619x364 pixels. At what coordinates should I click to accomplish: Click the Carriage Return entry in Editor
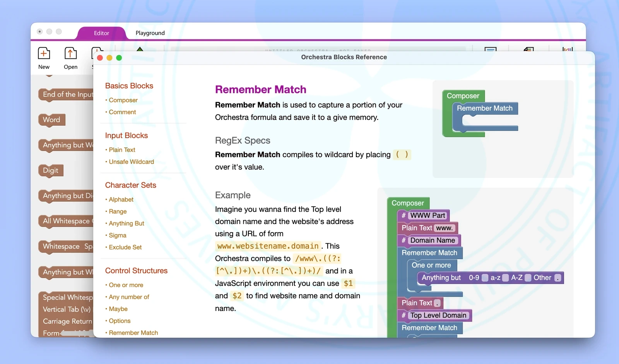pos(68,321)
